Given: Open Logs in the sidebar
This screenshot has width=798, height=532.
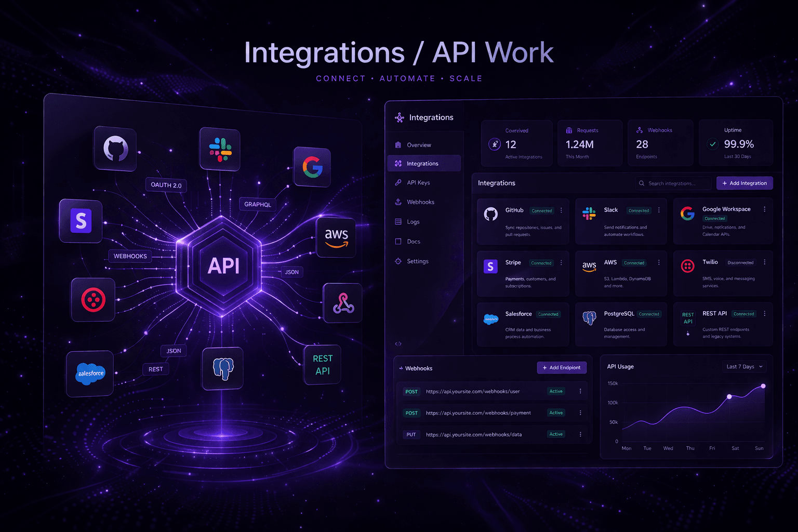Looking at the screenshot, I should tap(424, 222).
